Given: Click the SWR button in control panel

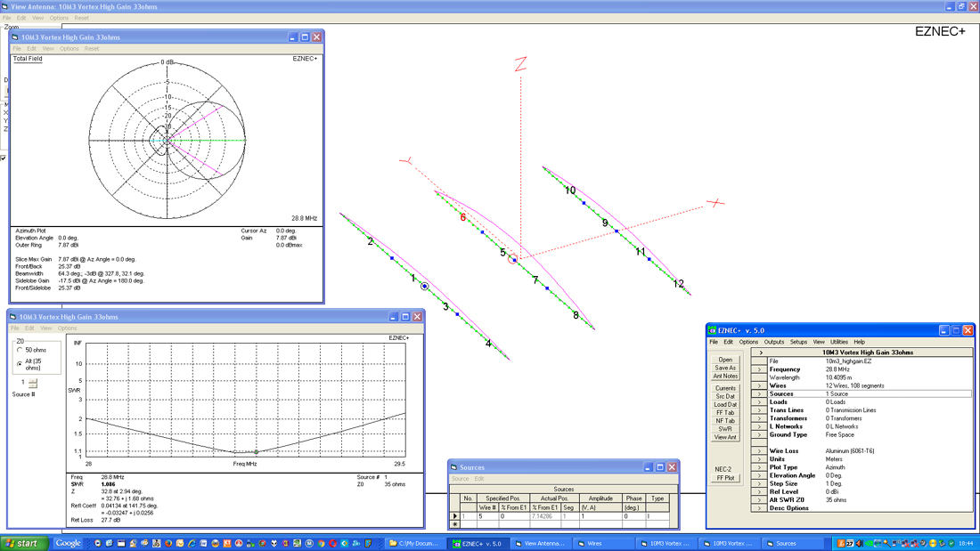Looking at the screenshot, I should click(x=725, y=429).
